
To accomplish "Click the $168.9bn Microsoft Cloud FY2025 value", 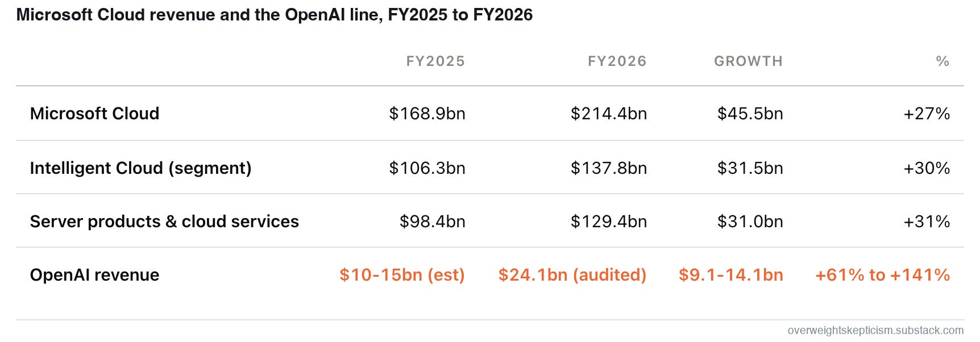I will 427,114.
